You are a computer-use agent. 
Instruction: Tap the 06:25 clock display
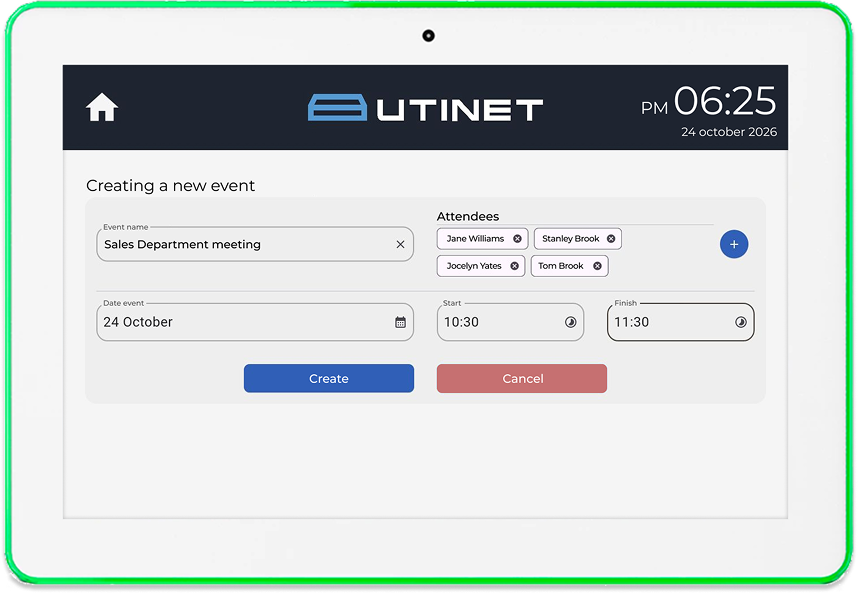click(727, 102)
